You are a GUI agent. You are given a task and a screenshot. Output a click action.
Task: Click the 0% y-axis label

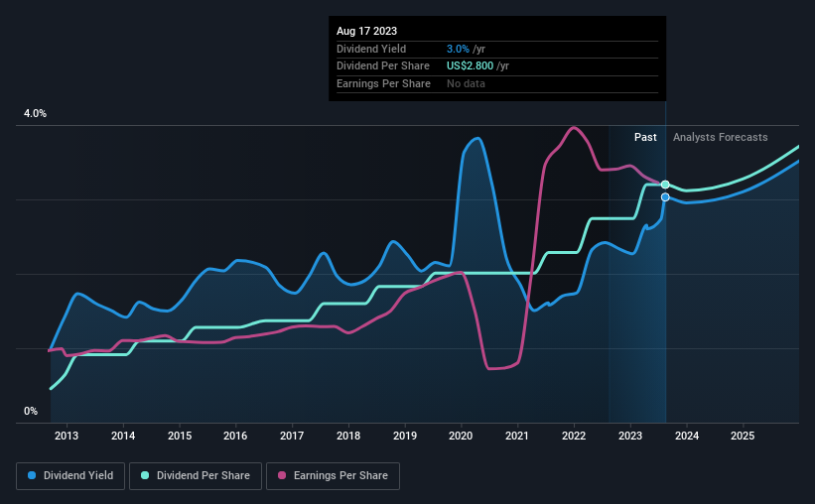click(x=31, y=411)
